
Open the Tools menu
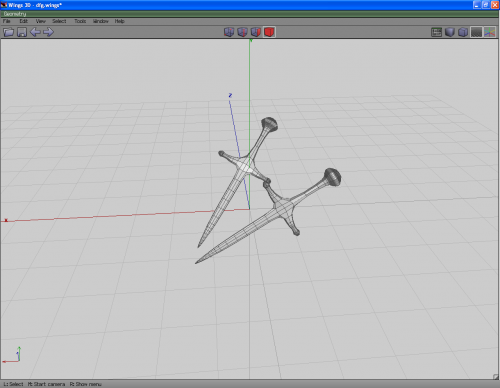[x=80, y=21]
